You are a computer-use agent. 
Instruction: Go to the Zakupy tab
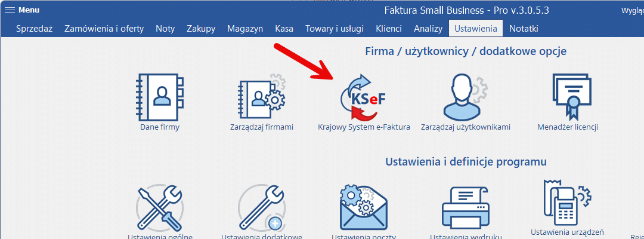tap(201, 29)
